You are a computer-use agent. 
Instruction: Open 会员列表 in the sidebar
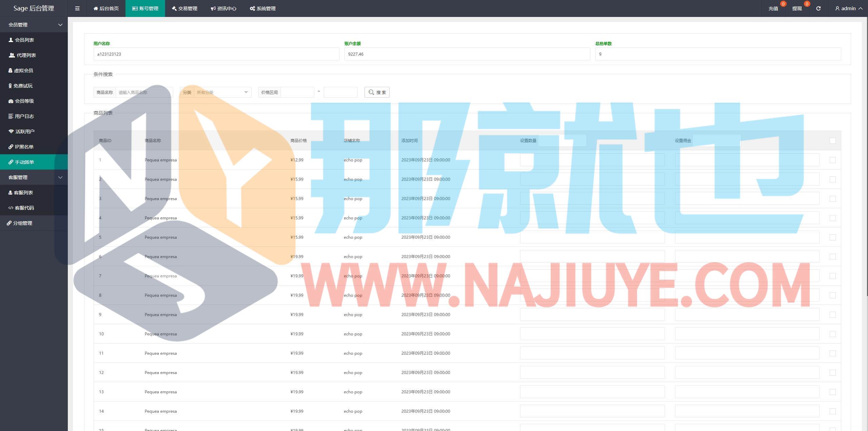(x=24, y=40)
